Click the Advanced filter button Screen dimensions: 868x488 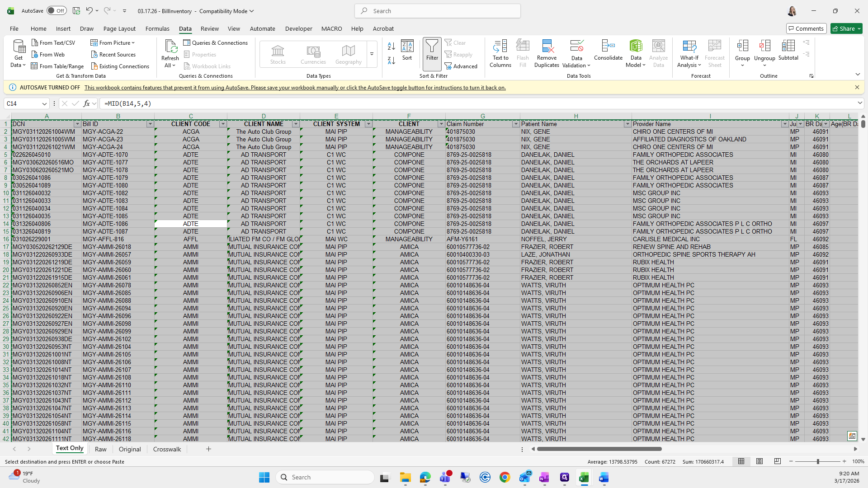(461, 66)
